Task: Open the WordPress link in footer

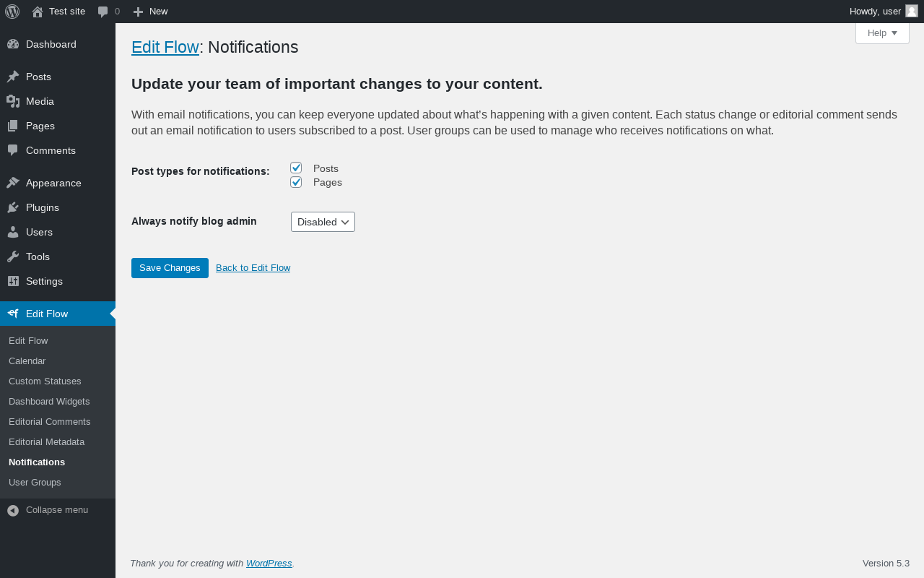Action: 269,564
